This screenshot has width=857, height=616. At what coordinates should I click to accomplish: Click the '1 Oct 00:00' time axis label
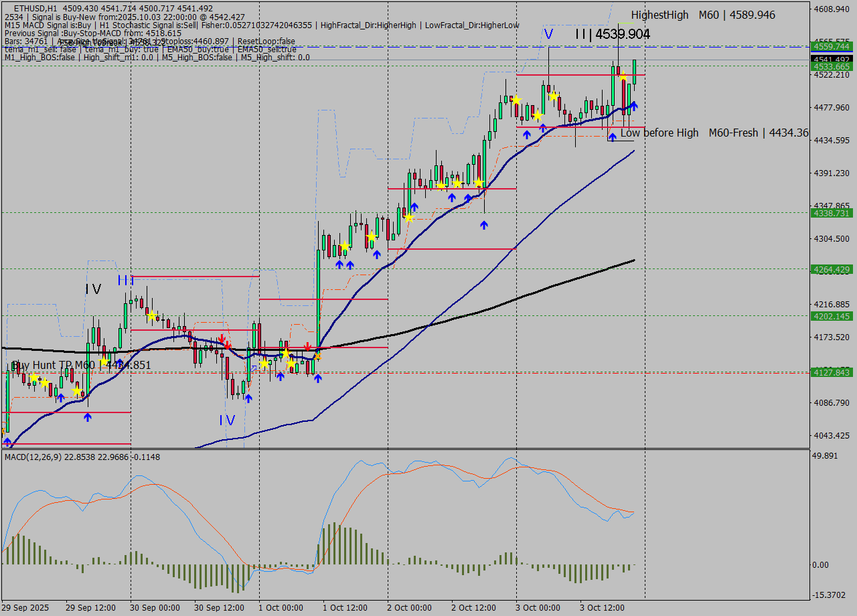[x=281, y=607]
